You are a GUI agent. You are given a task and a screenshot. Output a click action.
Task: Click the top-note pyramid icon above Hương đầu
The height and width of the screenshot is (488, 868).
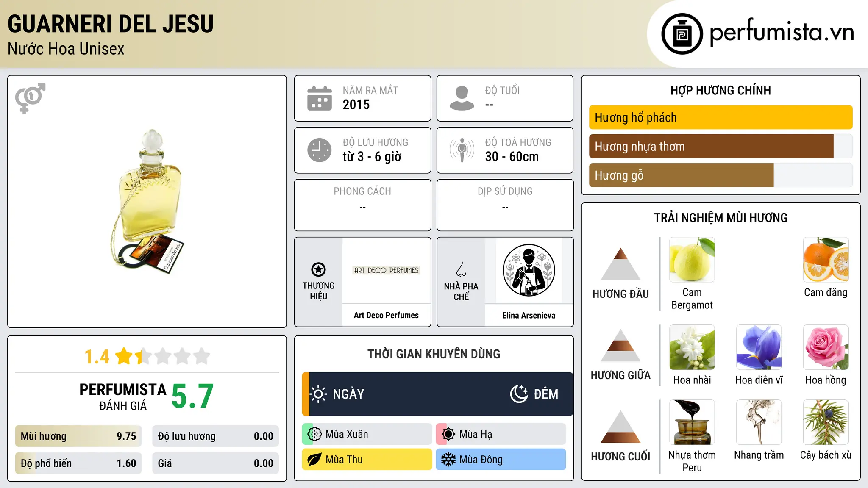(x=620, y=264)
